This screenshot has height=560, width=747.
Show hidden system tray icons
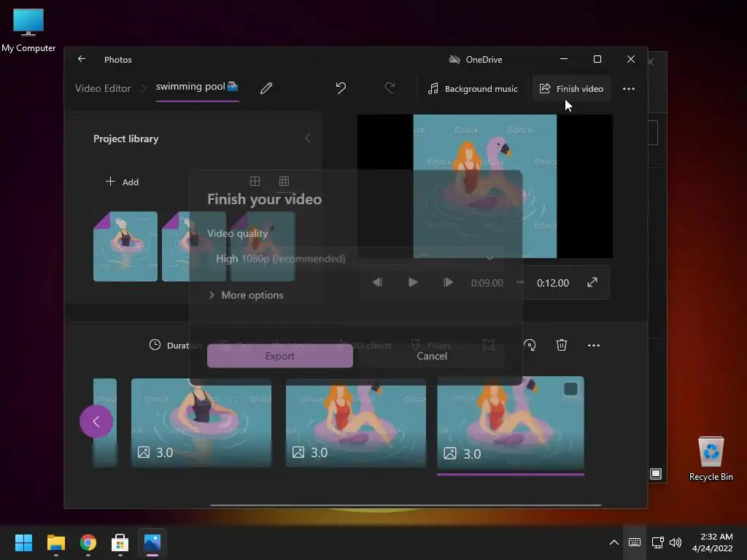(614, 542)
